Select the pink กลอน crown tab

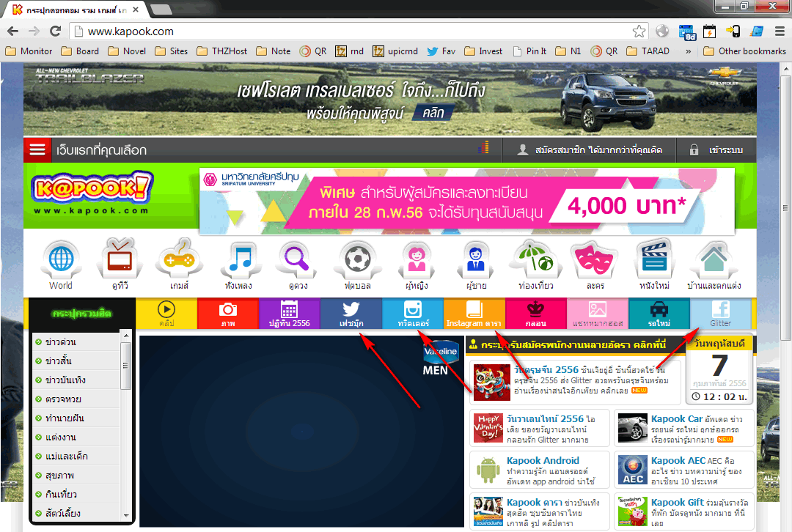(536, 314)
